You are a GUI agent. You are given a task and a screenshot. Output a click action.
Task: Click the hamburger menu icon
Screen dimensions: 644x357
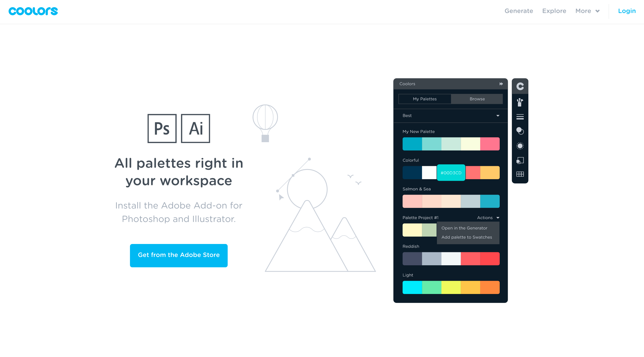[x=521, y=116]
